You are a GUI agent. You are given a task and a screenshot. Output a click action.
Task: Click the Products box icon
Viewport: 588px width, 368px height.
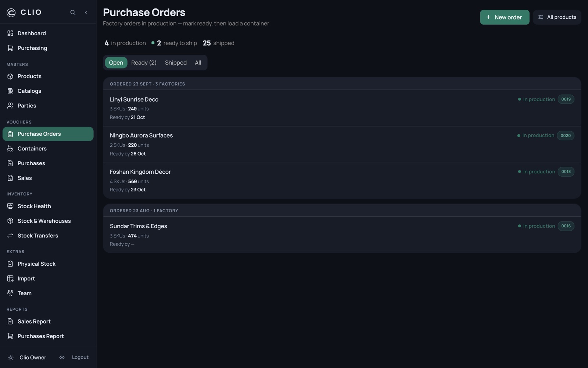click(x=10, y=77)
